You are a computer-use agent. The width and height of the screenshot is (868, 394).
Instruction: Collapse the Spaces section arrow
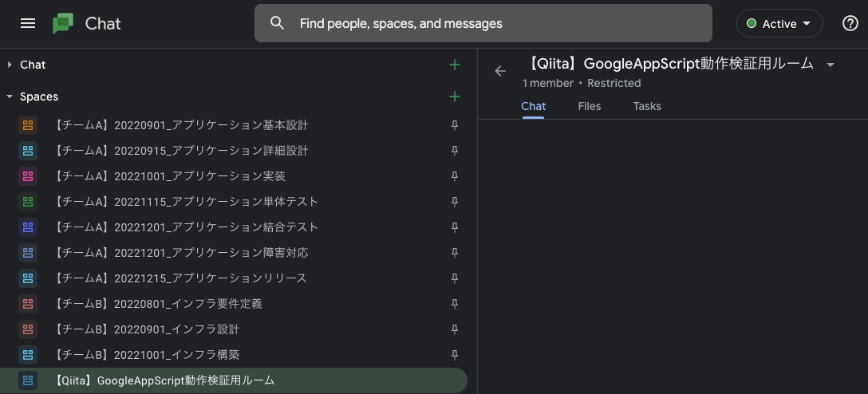coord(10,97)
